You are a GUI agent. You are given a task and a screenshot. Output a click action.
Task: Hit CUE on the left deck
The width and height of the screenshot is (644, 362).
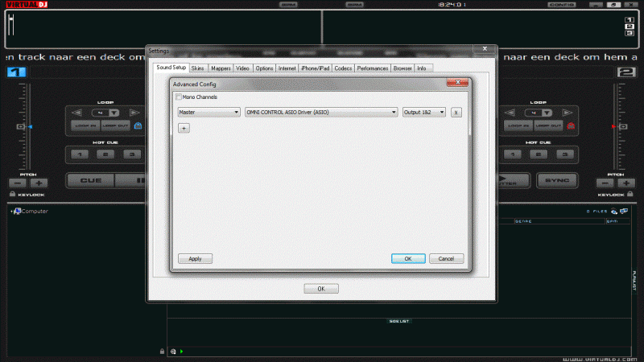pos(91,180)
